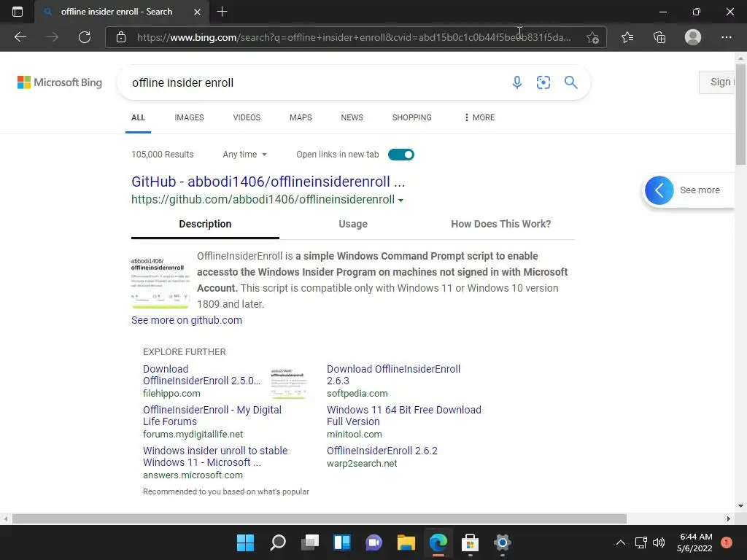Select the How Does This Work? tab
The width and height of the screenshot is (747, 560).
pyautogui.click(x=500, y=224)
